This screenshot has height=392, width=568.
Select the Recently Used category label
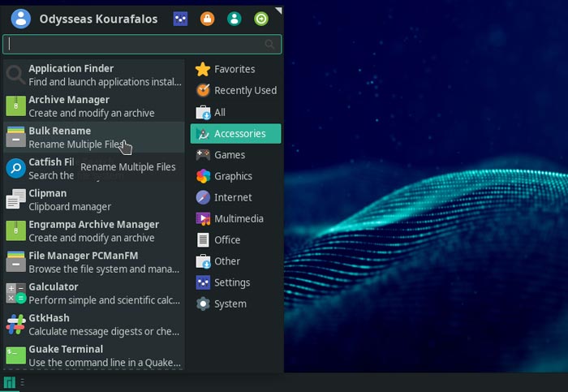tap(245, 91)
